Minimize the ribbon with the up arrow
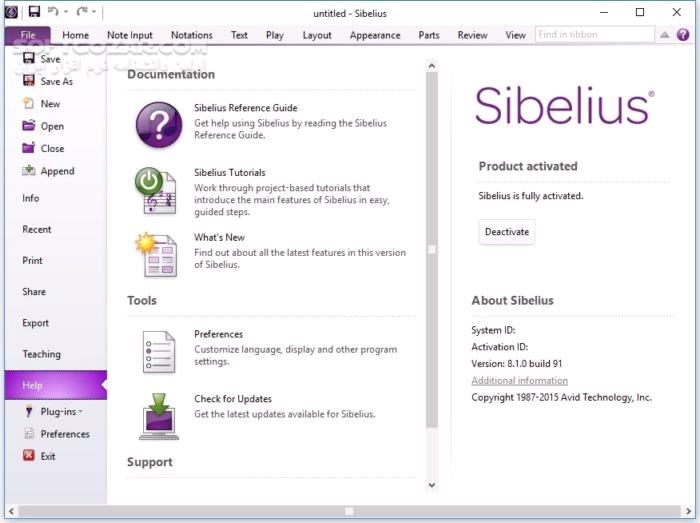 click(664, 35)
